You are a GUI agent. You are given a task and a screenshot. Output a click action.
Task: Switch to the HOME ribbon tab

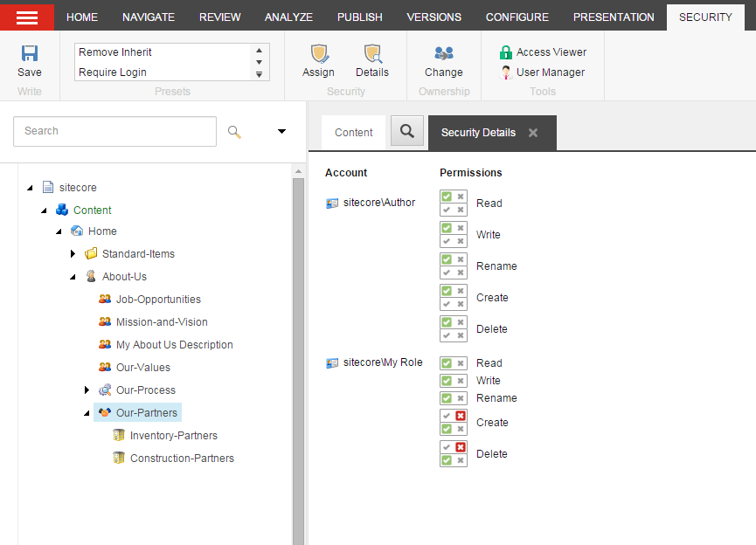pyautogui.click(x=82, y=17)
